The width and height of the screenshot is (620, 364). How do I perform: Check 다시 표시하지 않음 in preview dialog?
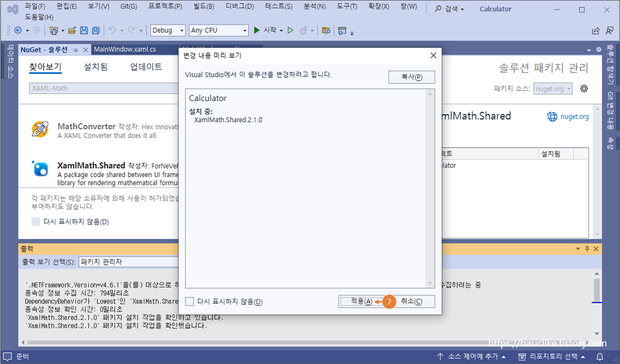(x=189, y=302)
